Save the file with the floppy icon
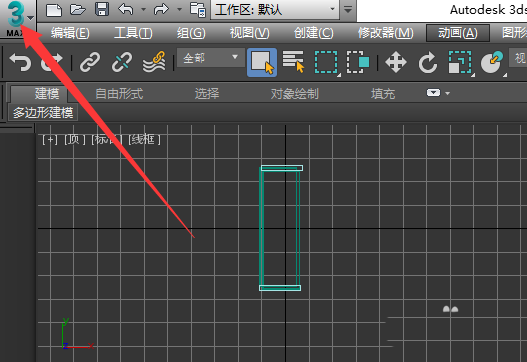 pyautogui.click(x=102, y=9)
